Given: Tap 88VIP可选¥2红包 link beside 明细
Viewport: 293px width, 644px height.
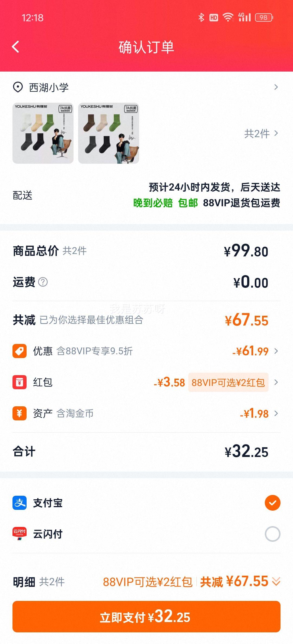Looking at the screenshot, I should pyautogui.click(x=148, y=582).
